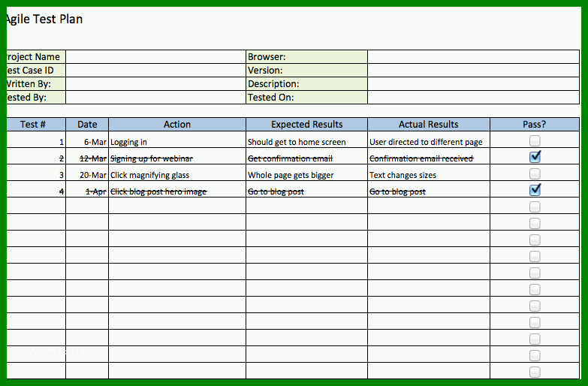Check the Pass box for test 3
Viewport: 588px width, 386px height.
click(535, 174)
